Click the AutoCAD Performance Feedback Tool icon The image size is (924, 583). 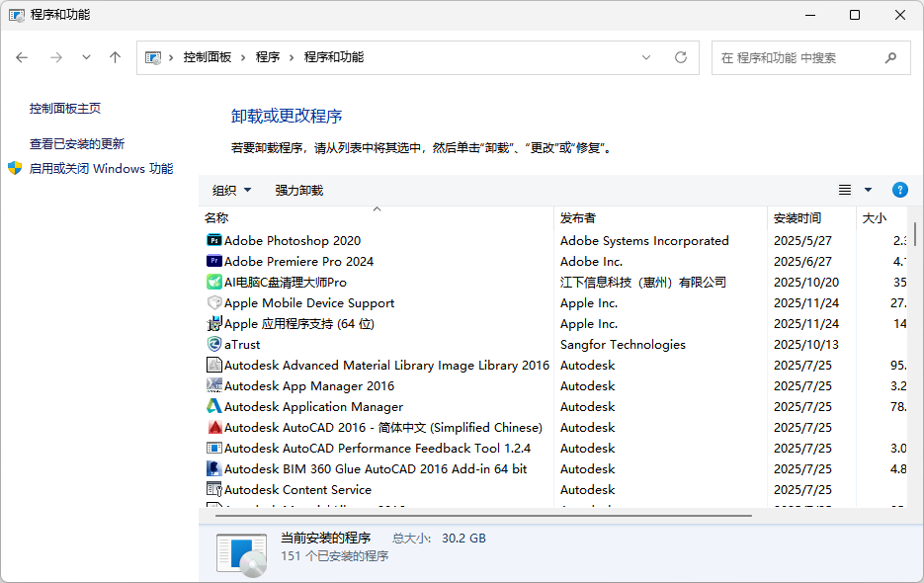213,448
